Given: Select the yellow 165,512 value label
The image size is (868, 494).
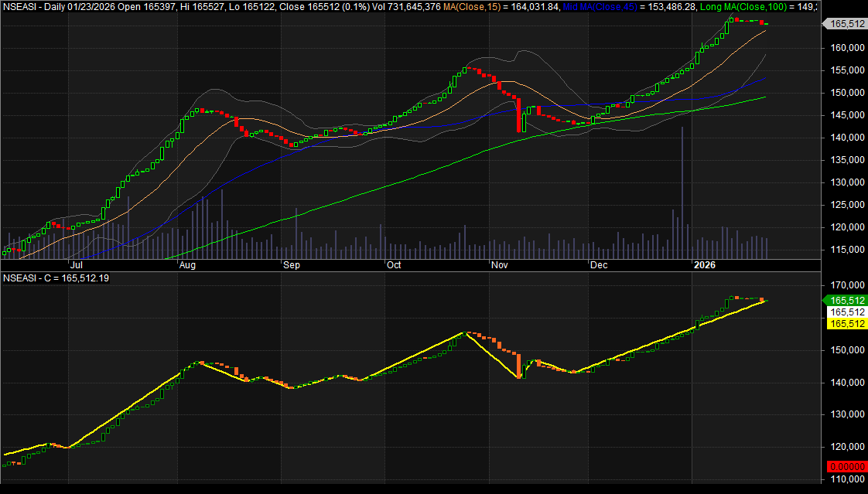Looking at the screenshot, I should pyautogui.click(x=846, y=324).
